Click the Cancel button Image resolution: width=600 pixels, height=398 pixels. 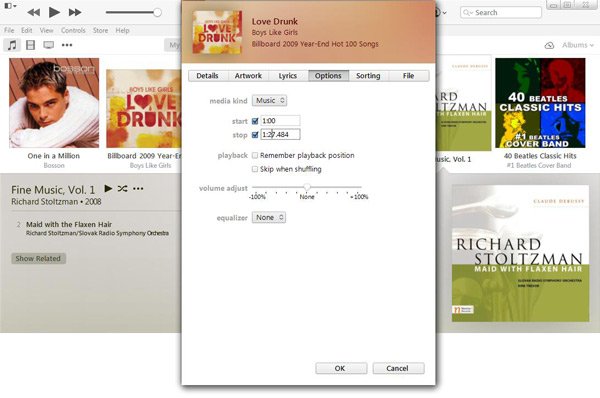pos(398,368)
